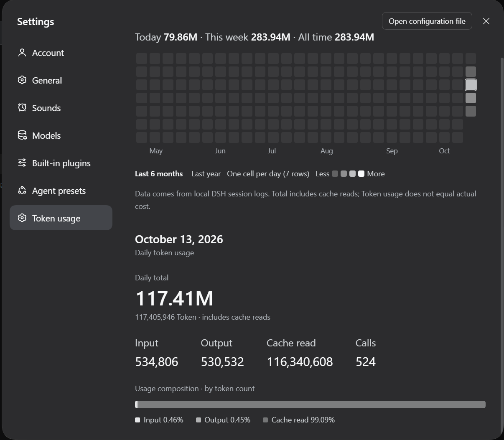The image size is (504, 440).
Task: Click the Models database icon
Action: point(22,135)
